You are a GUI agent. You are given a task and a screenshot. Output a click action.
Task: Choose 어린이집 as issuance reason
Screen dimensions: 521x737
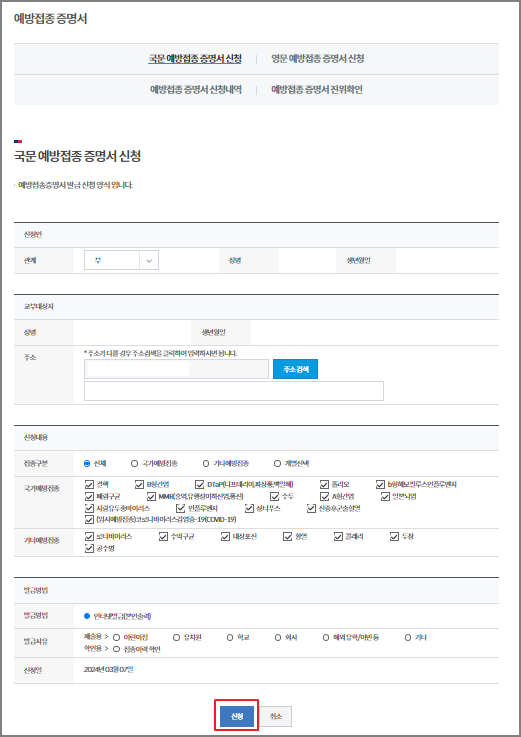(x=117, y=638)
